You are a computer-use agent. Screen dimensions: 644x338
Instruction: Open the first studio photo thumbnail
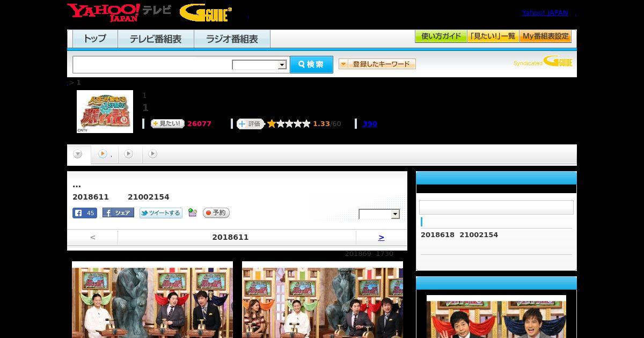[152, 299]
